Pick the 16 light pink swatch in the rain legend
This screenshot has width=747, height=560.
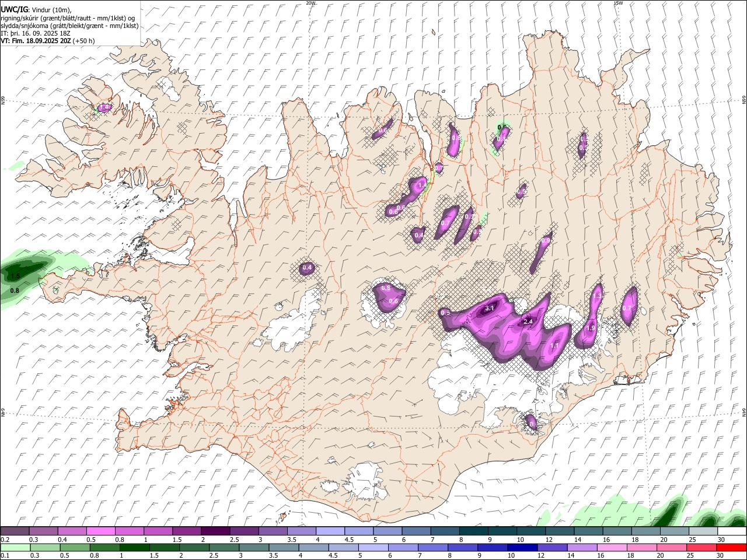point(612,548)
